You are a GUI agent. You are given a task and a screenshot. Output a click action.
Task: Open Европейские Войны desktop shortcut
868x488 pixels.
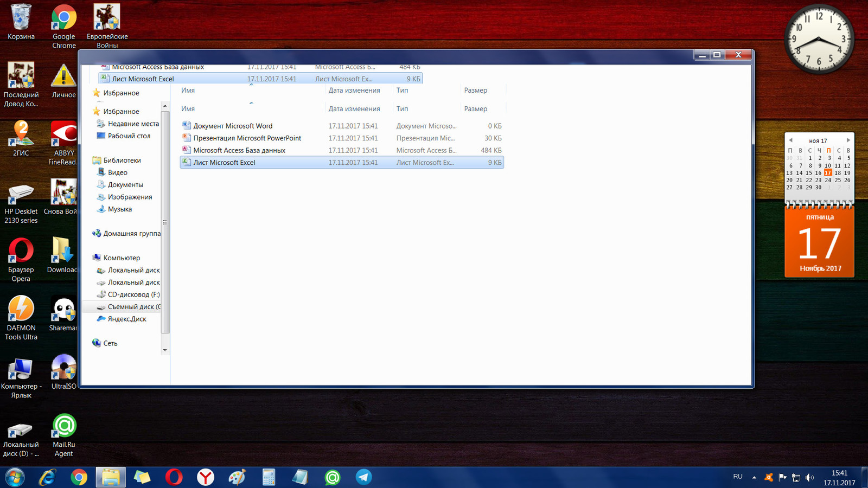107,26
